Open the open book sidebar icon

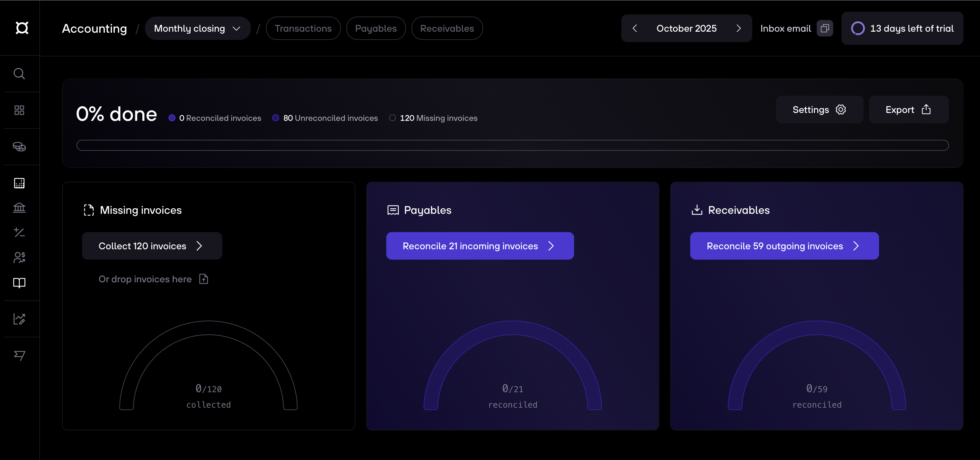[19, 282]
